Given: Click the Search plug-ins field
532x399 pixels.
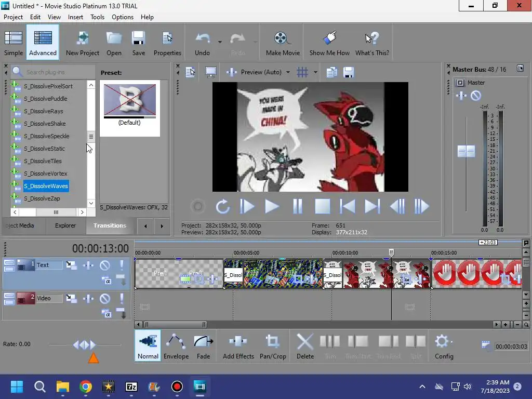Looking at the screenshot, I should (x=53, y=72).
